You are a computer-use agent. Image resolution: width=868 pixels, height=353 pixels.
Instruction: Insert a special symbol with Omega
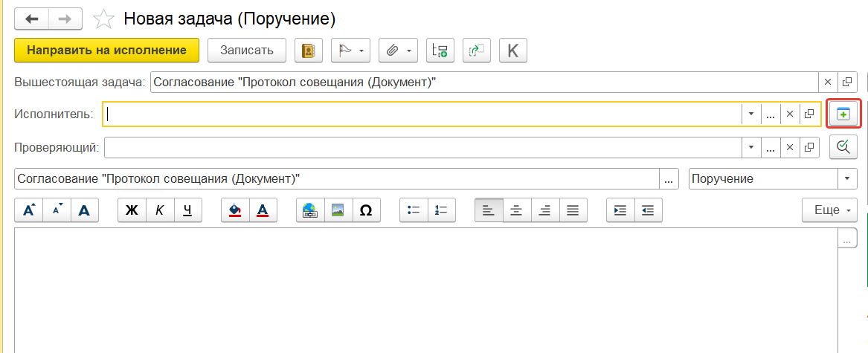pos(366,210)
